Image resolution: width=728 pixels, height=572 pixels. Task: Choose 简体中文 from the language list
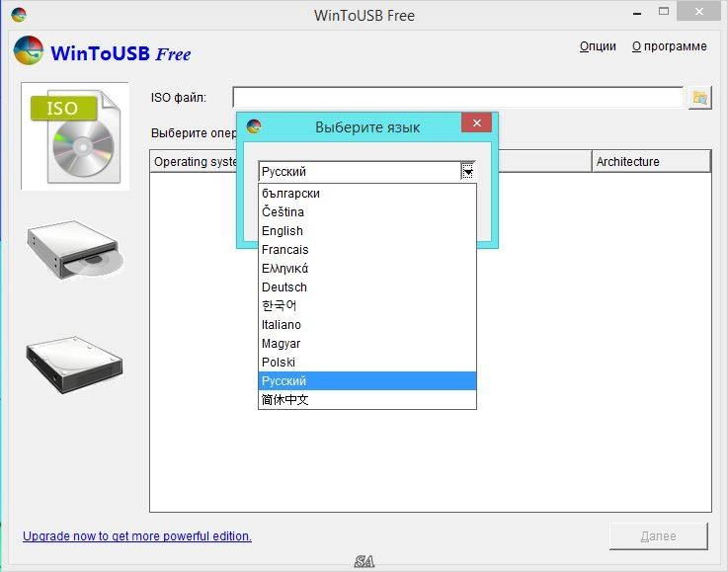pos(367,399)
